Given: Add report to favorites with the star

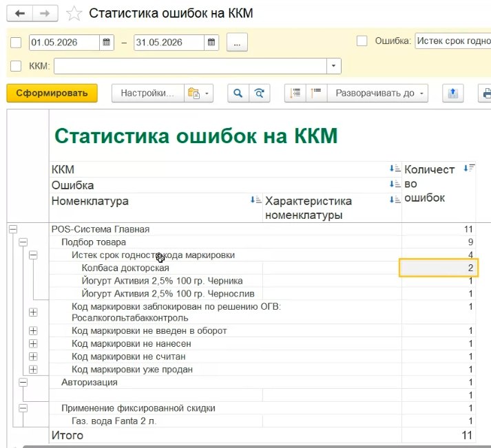Looking at the screenshot, I should (x=74, y=14).
